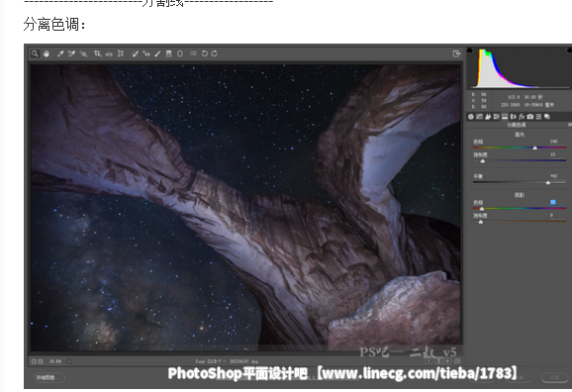Screen dimensions: 572x392
Task: Click the ISO 2000 readout
Action: (511, 105)
